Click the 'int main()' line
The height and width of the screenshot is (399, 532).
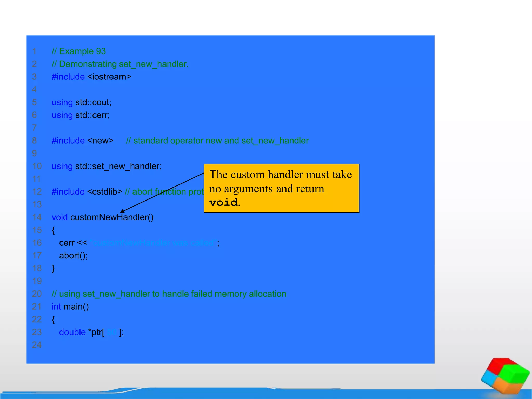tap(70, 307)
